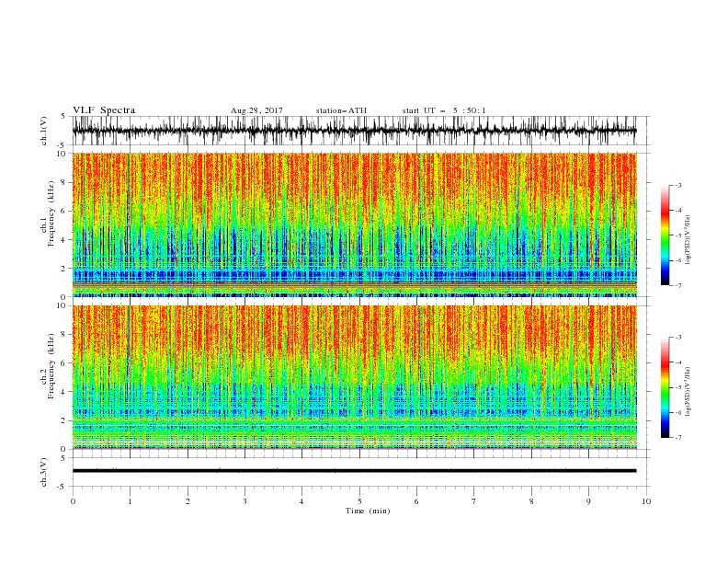Click the ch.2 color scale "log(PSD)(V²/Hz)" label
Image resolution: width=728 pixels, height=563 pixels.
point(688,392)
